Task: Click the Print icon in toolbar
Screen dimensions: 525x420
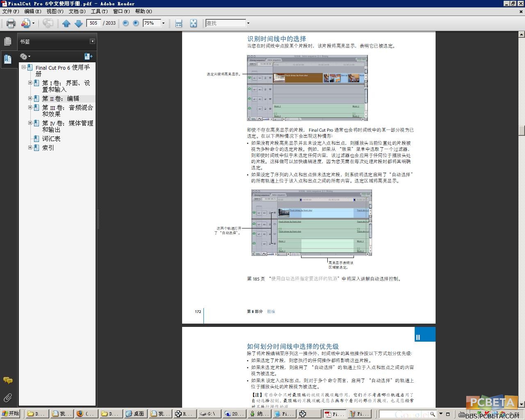Action: [11, 23]
